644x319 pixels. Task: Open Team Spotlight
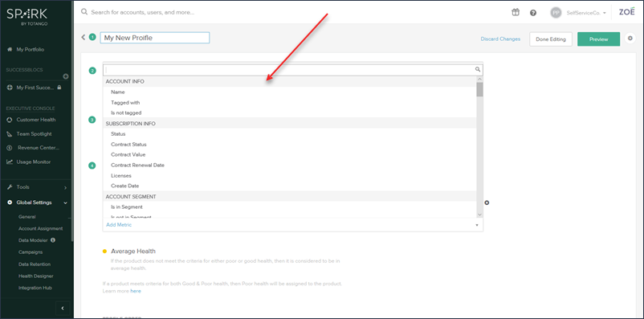click(34, 134)
